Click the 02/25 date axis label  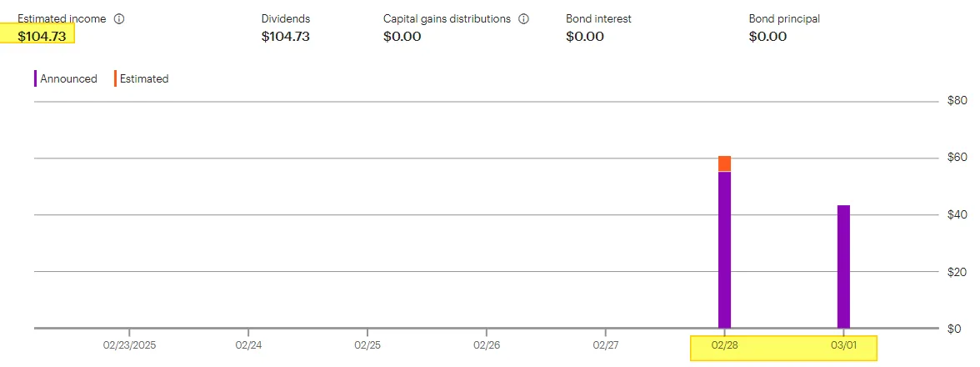click(x=367, y=344)
